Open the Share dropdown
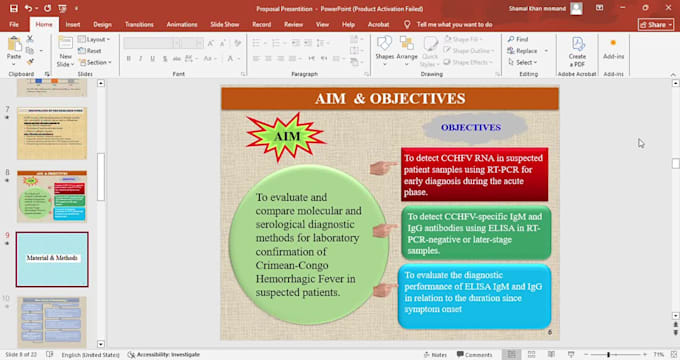This screenshot has width=680, height=360. pos(656,25)
